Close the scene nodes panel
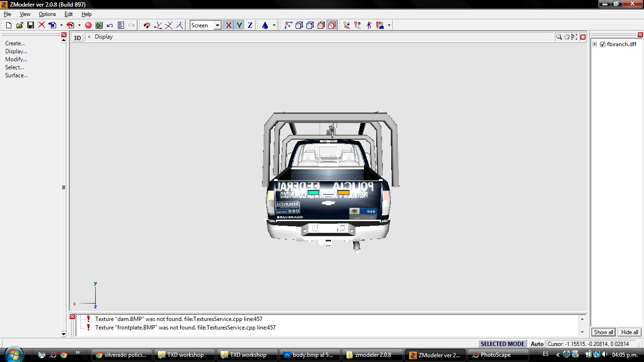 coord(640,34)
